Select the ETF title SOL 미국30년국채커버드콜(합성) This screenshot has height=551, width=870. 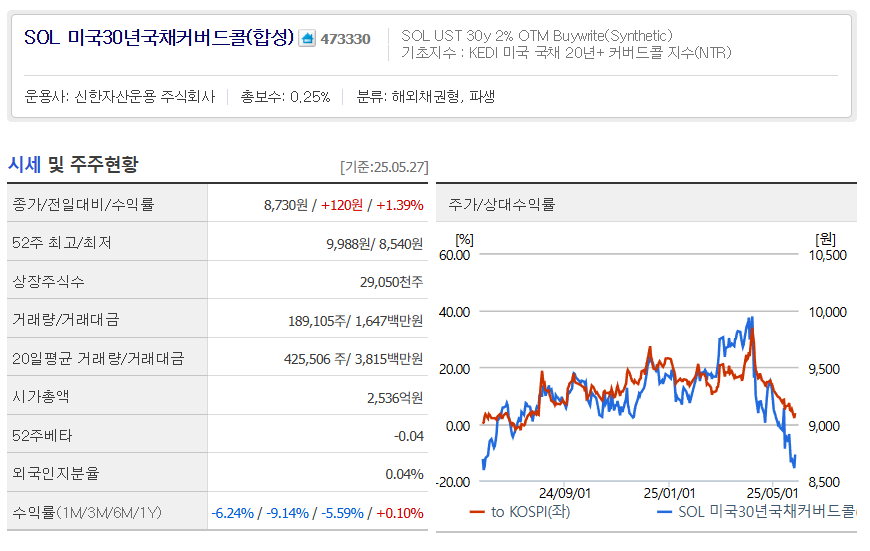tap(159, 38)
